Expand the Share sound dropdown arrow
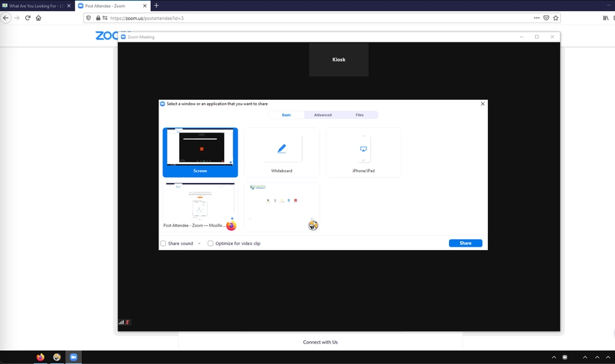The height and width of the screenshot is (364, 615). [x=200, y=243]
